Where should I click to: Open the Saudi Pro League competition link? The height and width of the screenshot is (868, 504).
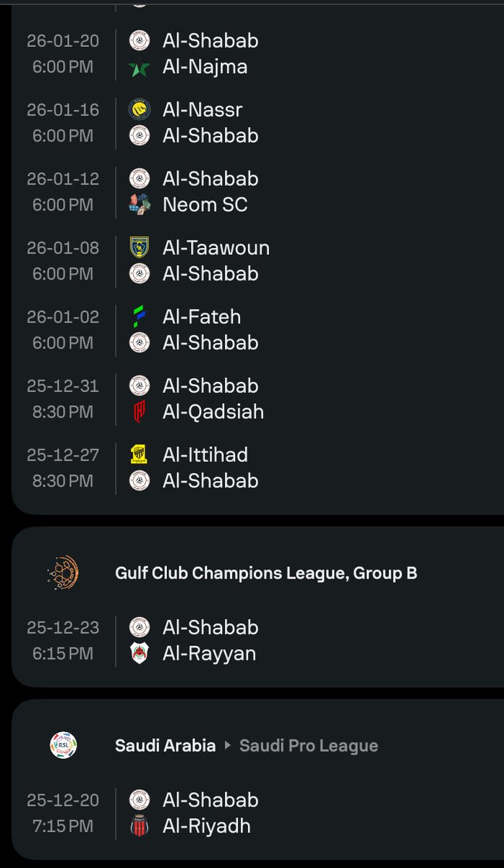[x=309, y=746]
